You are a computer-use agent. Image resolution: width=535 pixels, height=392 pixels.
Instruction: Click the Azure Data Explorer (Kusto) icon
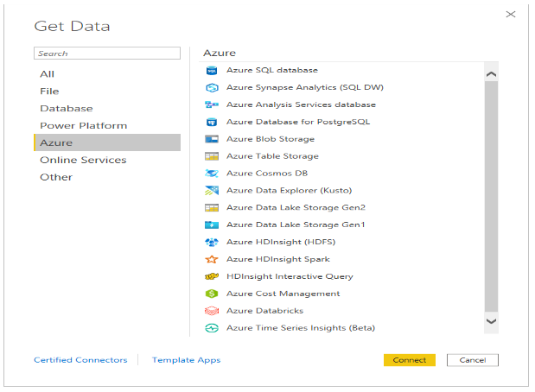click(211, 191)
